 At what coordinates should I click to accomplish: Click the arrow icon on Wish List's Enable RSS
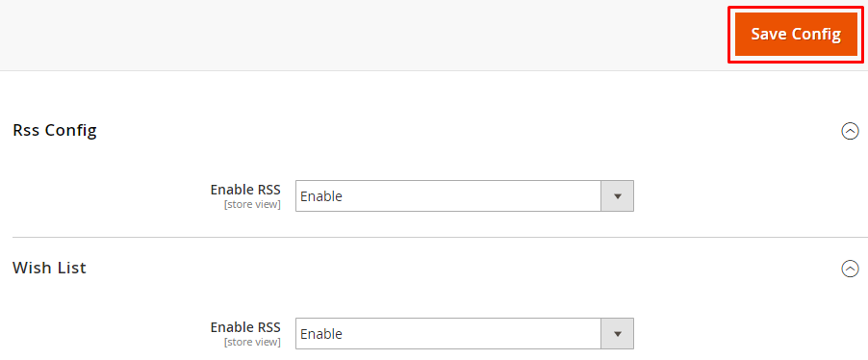pos(617,333)
